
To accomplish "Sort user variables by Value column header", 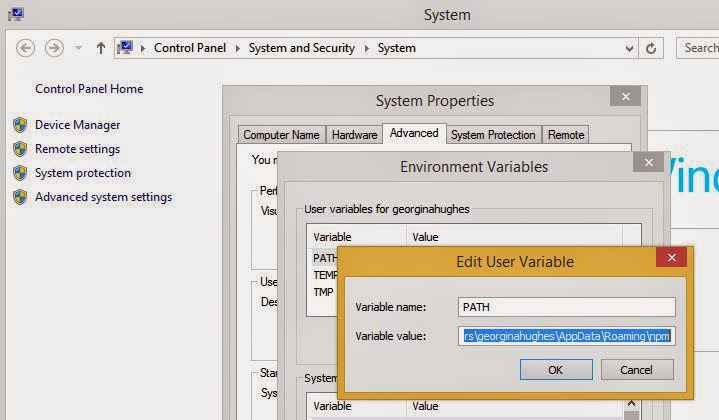I will 514,237.
